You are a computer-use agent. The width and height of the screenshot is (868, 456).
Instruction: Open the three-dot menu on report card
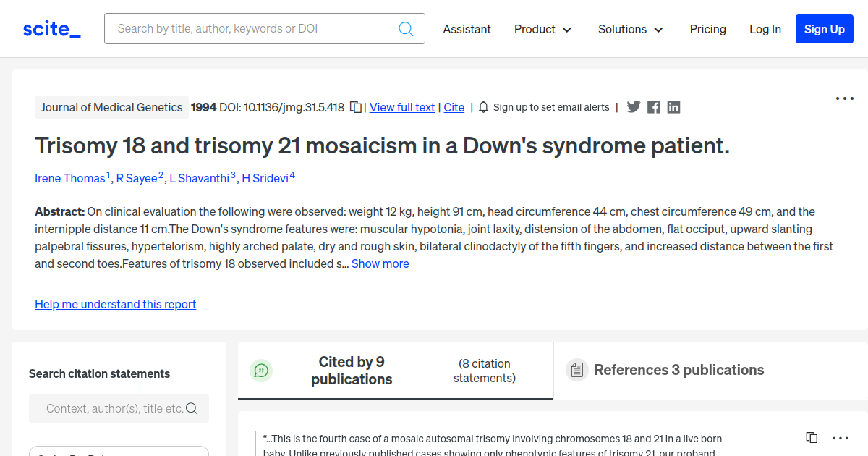(844, 98)
